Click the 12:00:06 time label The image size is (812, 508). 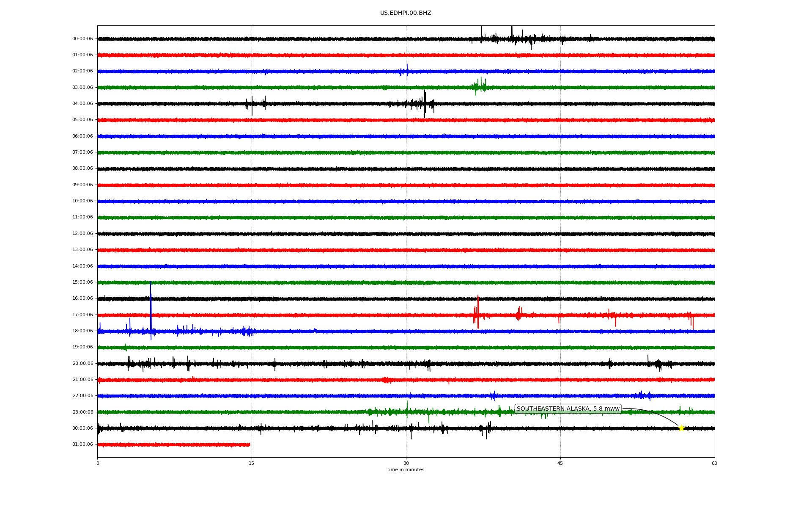[x=82, y=234]
